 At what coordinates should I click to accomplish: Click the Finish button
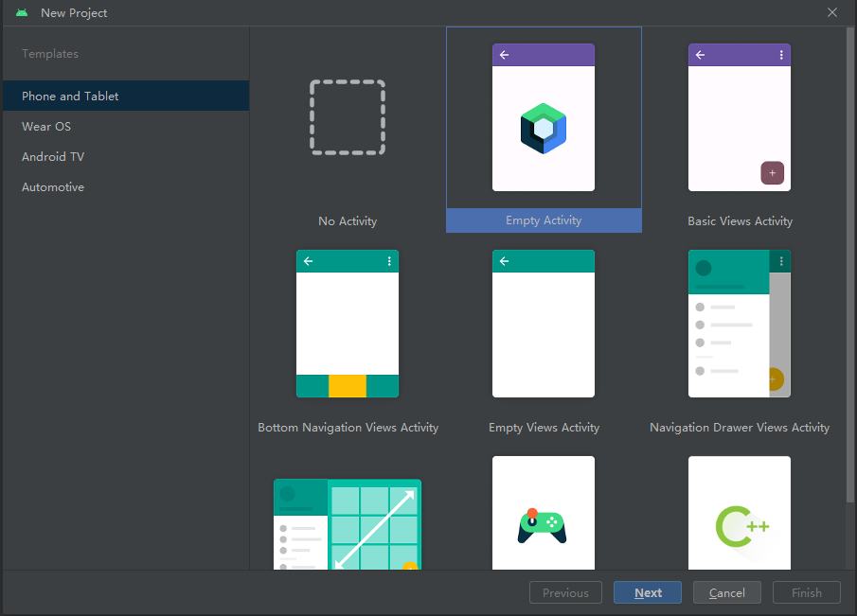807,592
